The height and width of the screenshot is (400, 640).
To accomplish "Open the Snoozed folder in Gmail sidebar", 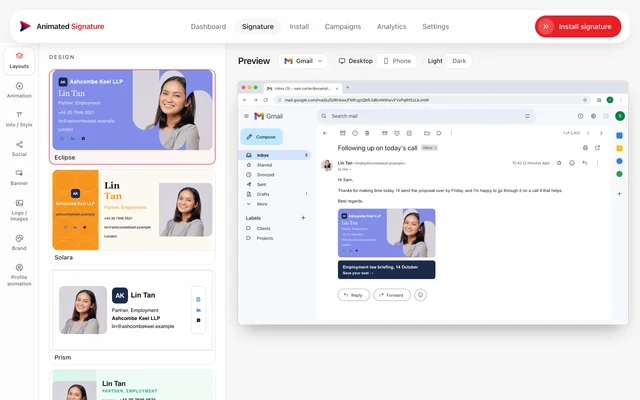I will pos(275,175).
